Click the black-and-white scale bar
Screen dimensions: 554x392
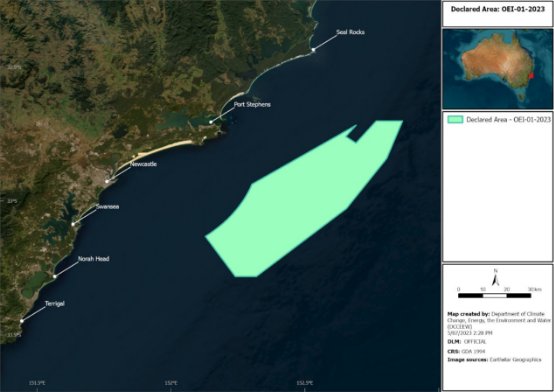[495, 296]
